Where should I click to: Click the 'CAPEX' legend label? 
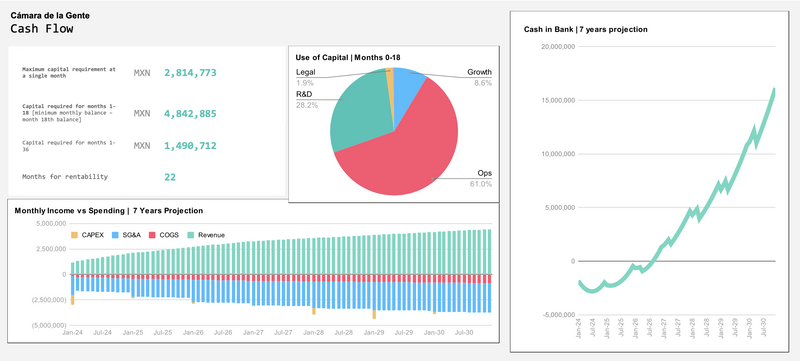coord(93,235)
